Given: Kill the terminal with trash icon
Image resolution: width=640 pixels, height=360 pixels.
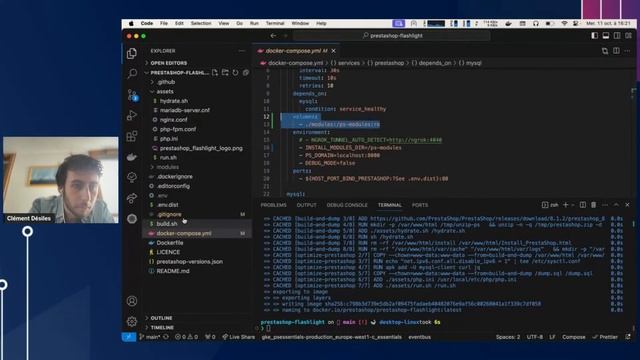Looking at the screenshot, I should [593, 205].
